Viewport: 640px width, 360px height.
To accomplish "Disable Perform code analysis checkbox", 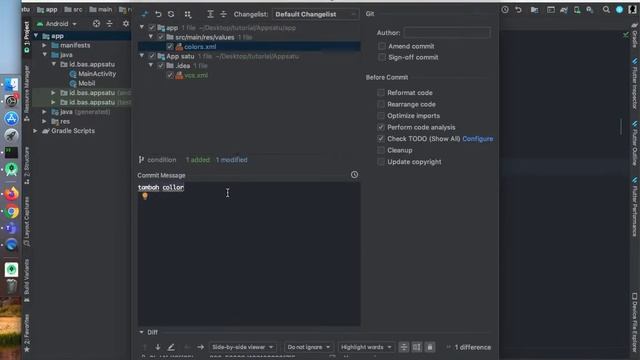I will pos(381,127).
